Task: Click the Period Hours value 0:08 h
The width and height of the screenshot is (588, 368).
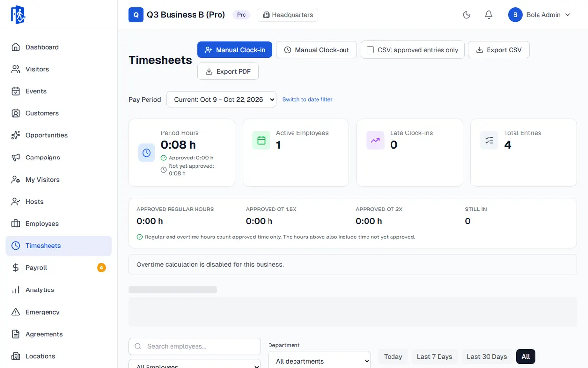Action: click(178, 145)
